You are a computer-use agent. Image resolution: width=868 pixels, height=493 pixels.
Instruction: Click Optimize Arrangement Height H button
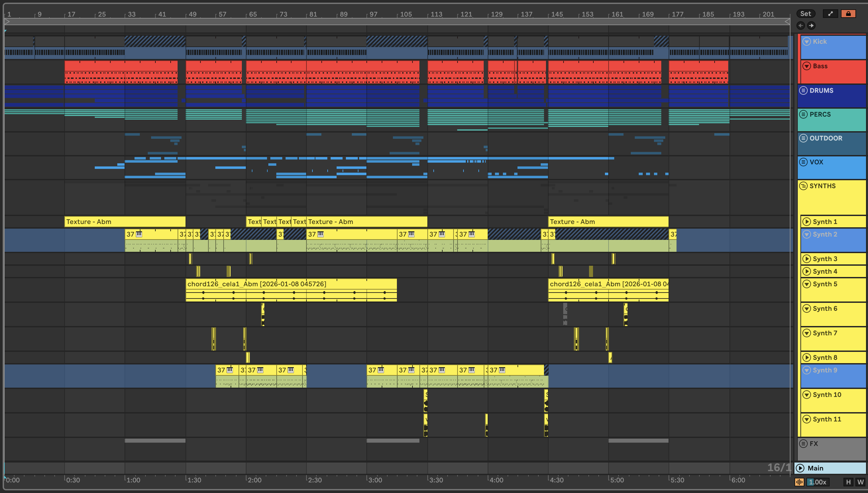[x=848, y=482]
